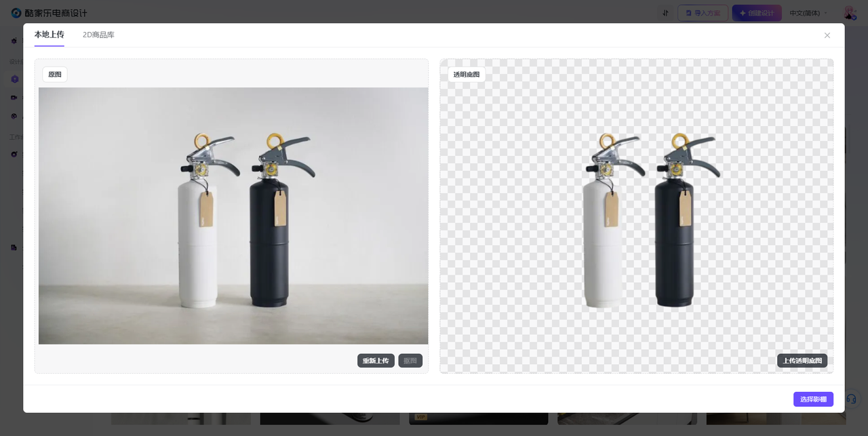
Task: Open the headset customer service icon
Action: (852, 399)
